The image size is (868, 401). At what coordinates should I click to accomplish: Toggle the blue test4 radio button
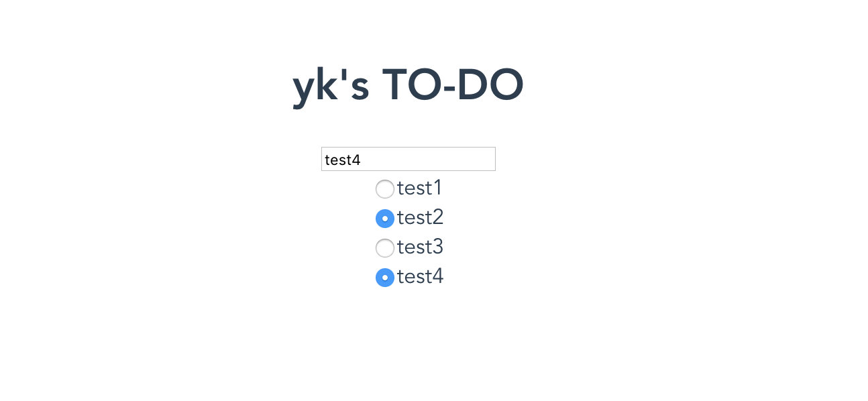coord(384,278)
